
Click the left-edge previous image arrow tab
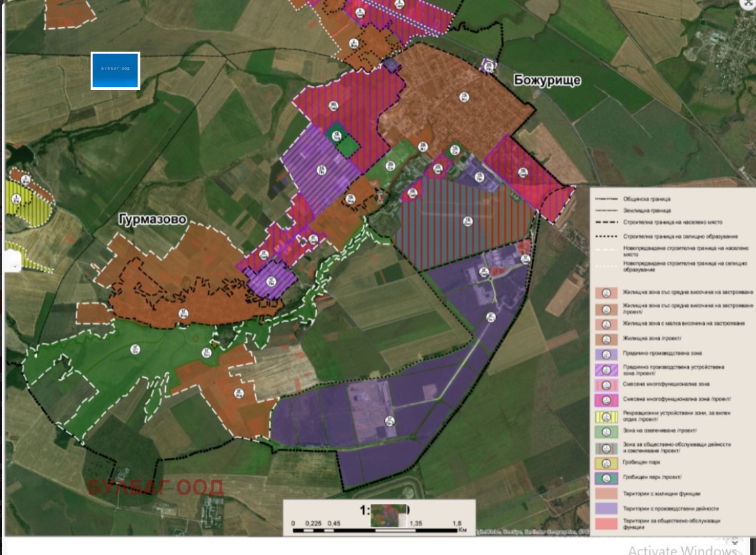tap(12, 260)
